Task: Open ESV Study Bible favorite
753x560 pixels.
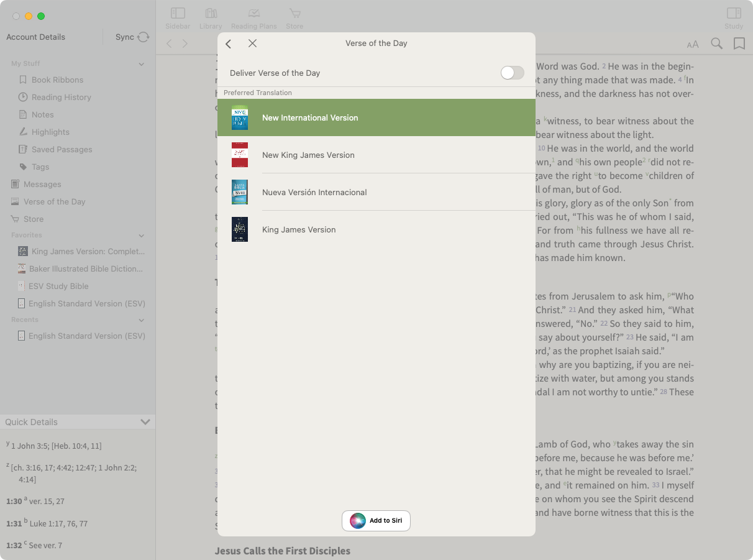Action: [58, 286]
